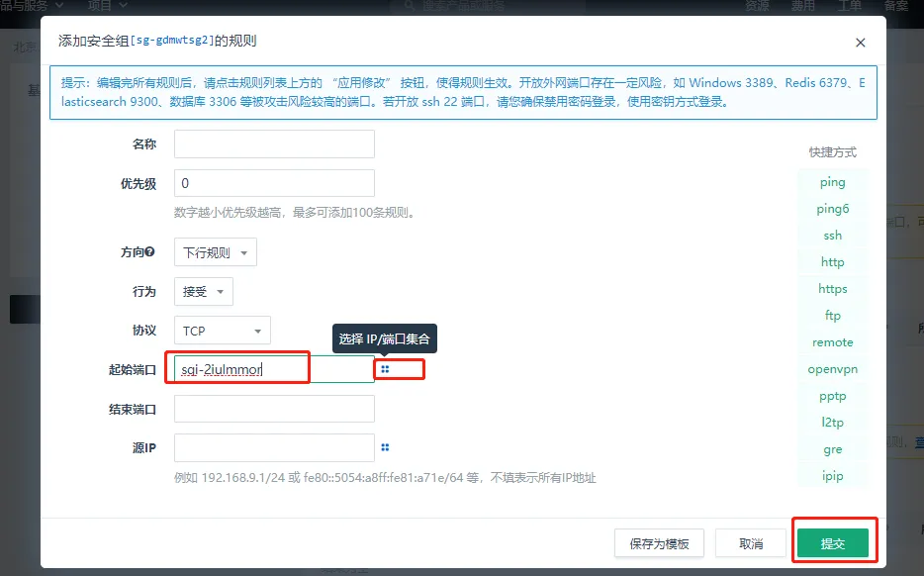The height and width of the screenshot is (576, 924).
Task: Click the 名称 name input field
Action: [274, 144]
